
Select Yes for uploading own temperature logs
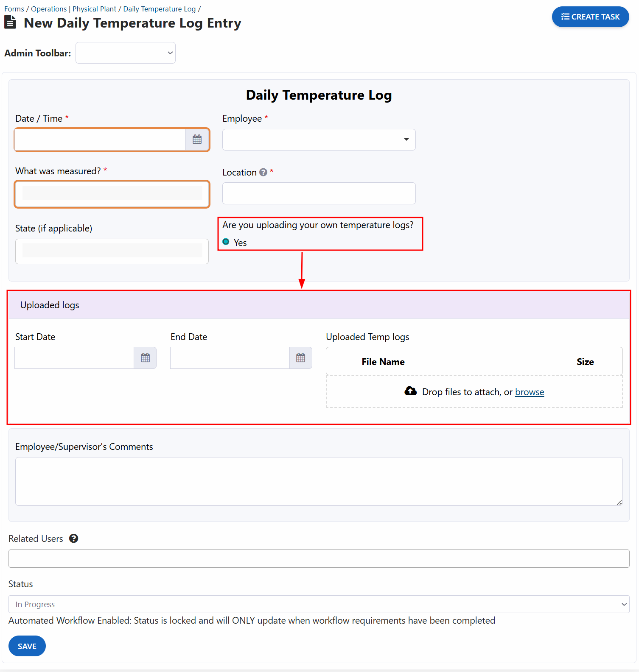click(x=226, y=242)
